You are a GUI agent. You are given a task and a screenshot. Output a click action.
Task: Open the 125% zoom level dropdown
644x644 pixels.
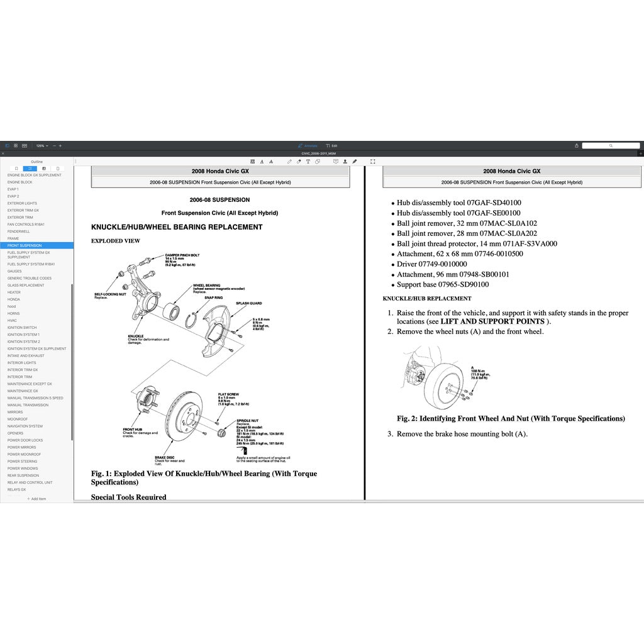click(x=42, y=145)
